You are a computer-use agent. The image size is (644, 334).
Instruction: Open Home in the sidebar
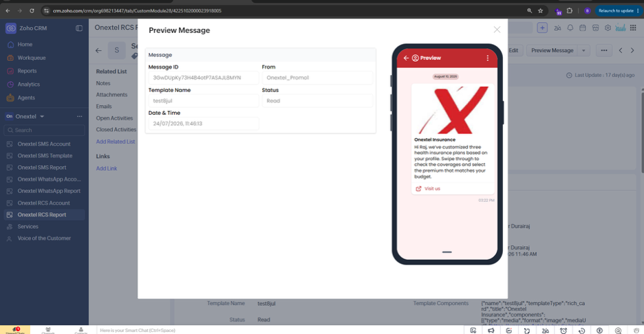[x=25, y=44]
